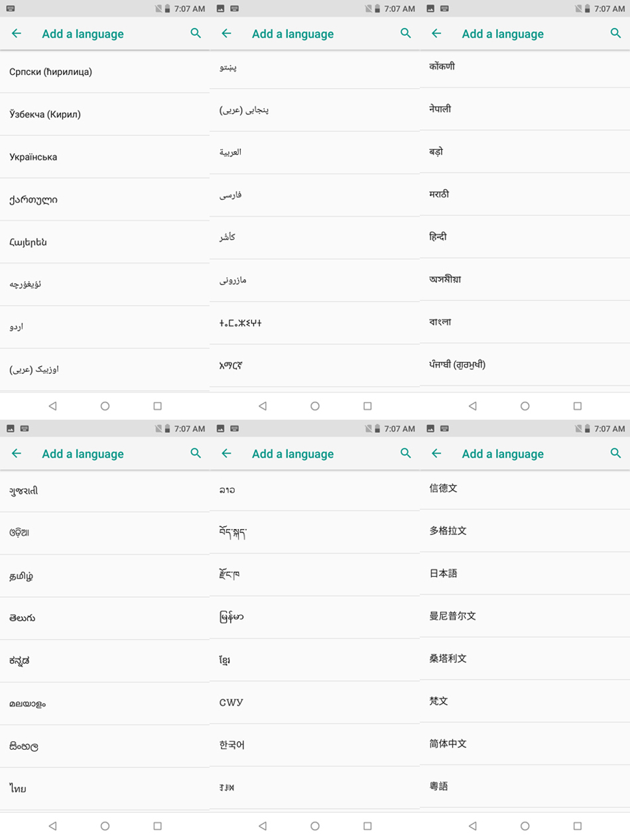This screenshot has width=630, height=840.
Task: Choose ქართული language entry
Action: point(105,200)
